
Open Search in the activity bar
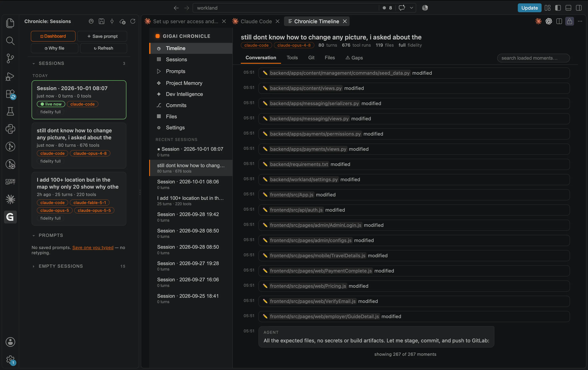[10, 41]
